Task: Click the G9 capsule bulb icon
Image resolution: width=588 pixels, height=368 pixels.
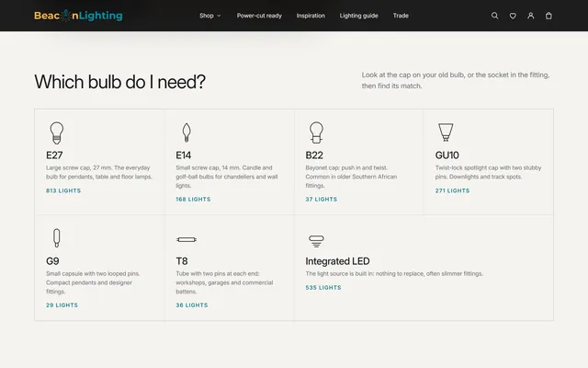Action: pyautogui.click(x=57, y=238)
